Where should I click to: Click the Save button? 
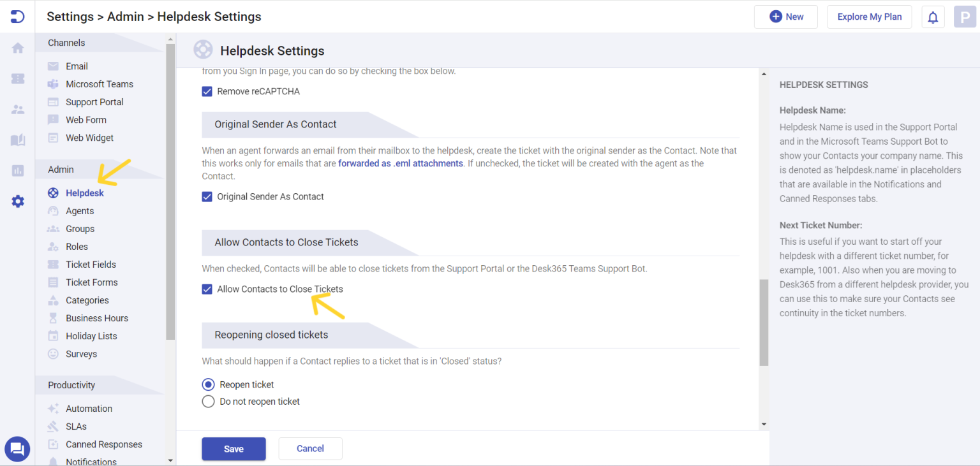(234, 448)
